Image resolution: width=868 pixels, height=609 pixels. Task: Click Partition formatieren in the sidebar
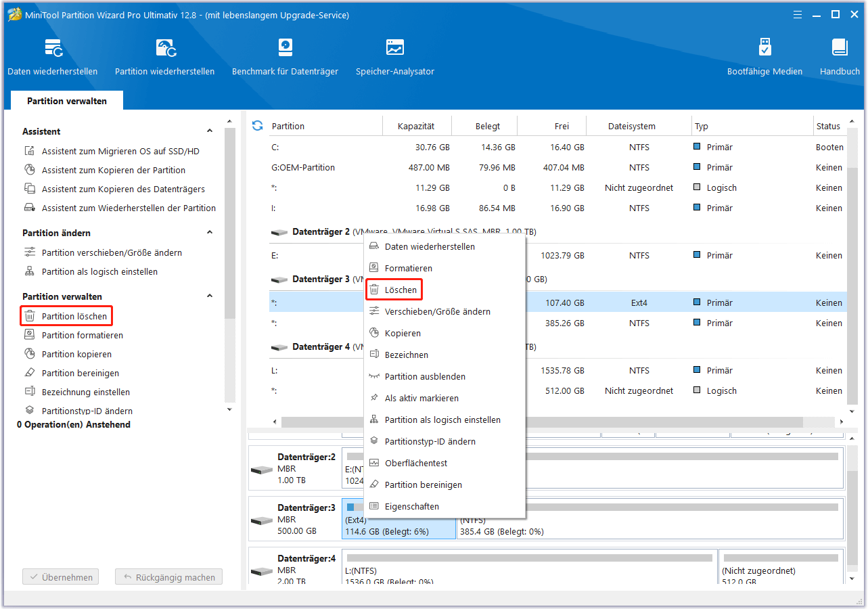click(x=74, y=336)
